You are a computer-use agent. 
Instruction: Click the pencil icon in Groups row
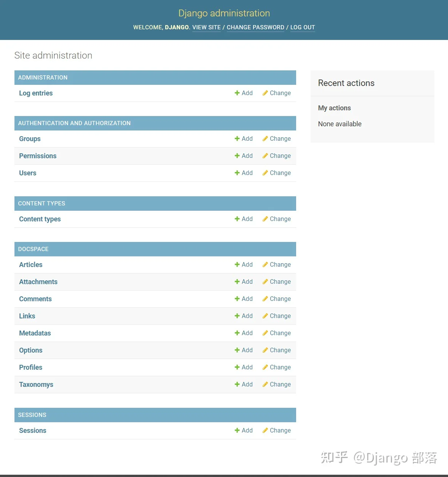(x=265, y=138)
